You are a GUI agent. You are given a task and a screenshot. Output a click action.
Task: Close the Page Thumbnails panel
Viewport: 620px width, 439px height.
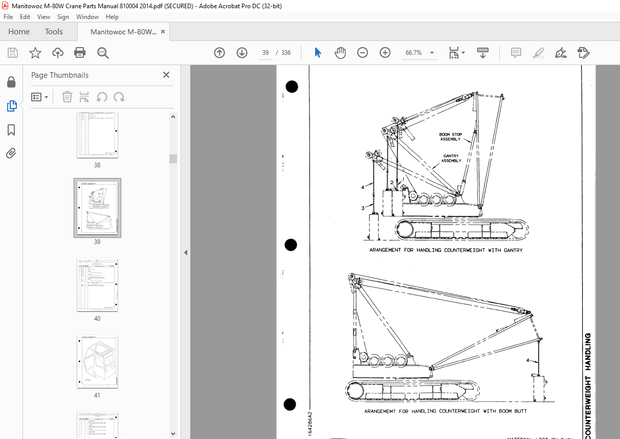(166, 75)
